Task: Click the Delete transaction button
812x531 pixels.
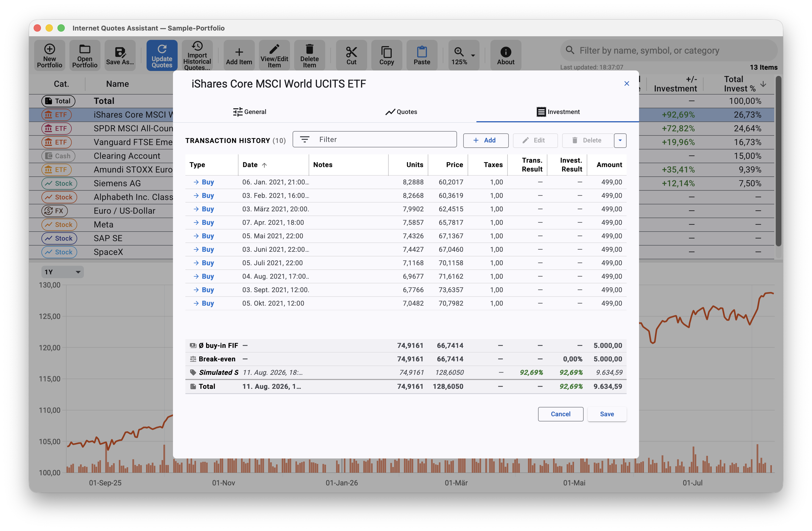Action: [x=588, y=140]
